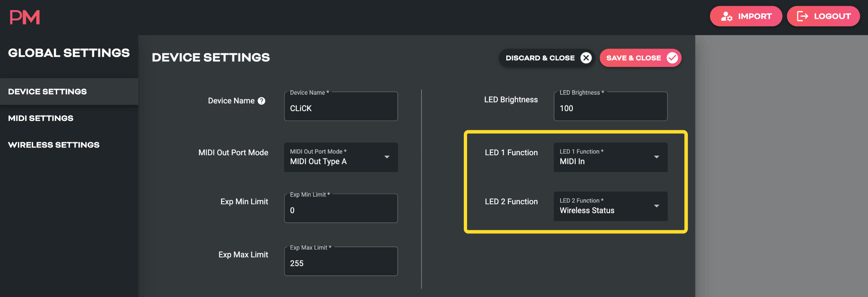Expand the MIDI Out Port Mode dropdown arrow
The image size is (868, 297).
(387, 157)
